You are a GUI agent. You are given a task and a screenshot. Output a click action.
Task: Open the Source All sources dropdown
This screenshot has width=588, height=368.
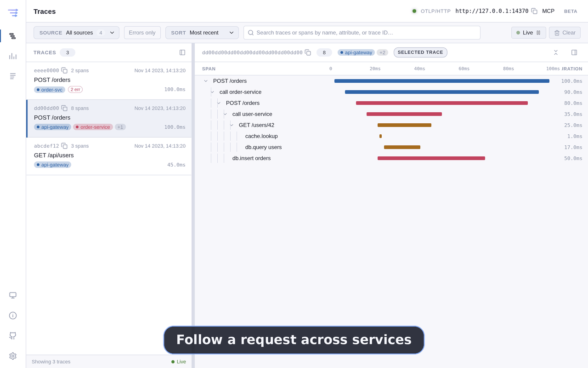[76, 33]
